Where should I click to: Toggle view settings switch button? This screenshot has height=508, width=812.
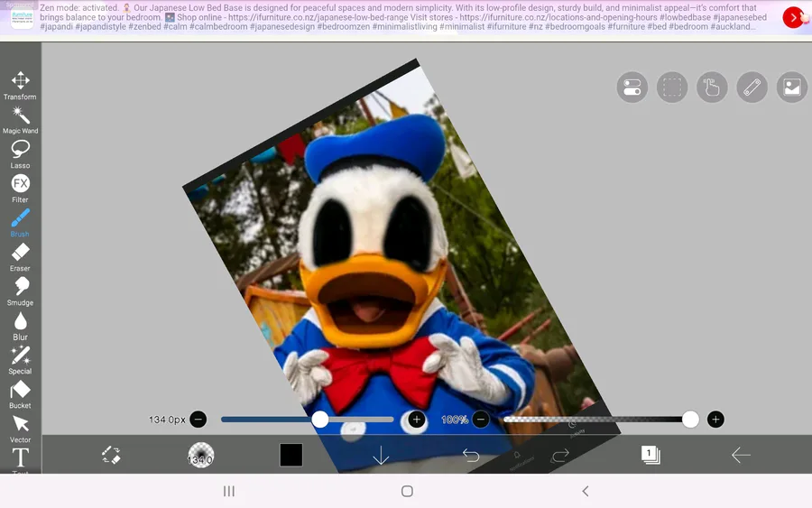632,87
